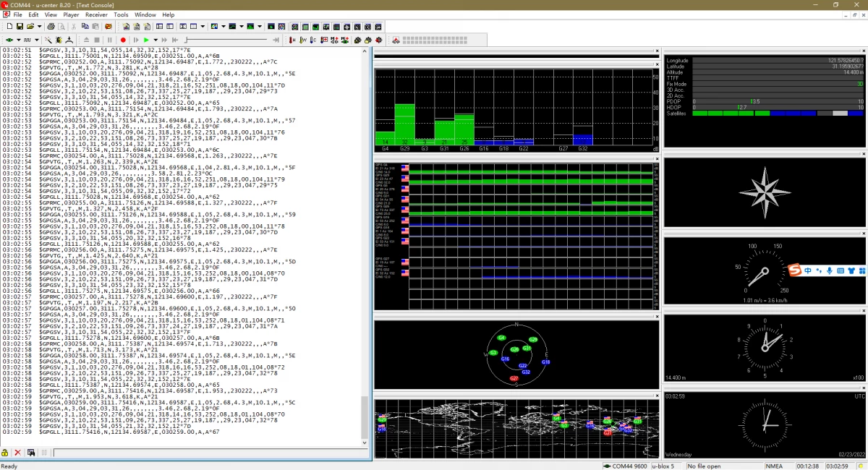Viewport: 868px width, 470px height.
Task: Enable autobauding with the wand icon
Action: [x=48, y=40]
